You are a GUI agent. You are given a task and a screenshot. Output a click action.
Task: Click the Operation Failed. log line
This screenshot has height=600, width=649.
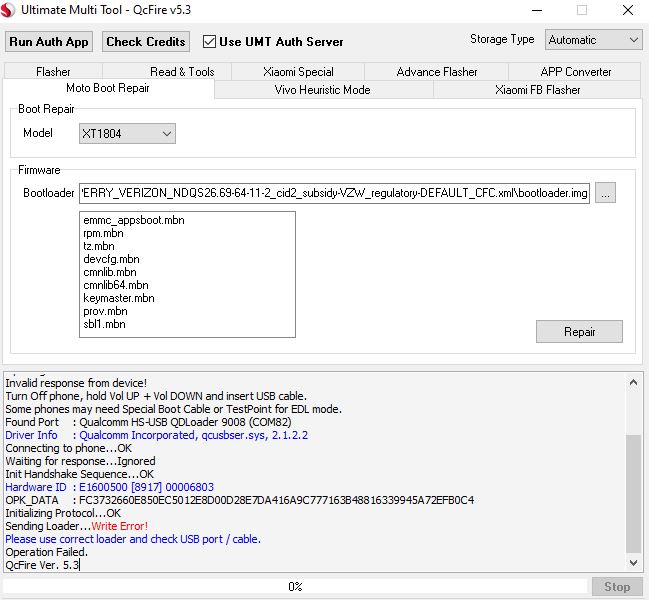click(x=46, y=552)
